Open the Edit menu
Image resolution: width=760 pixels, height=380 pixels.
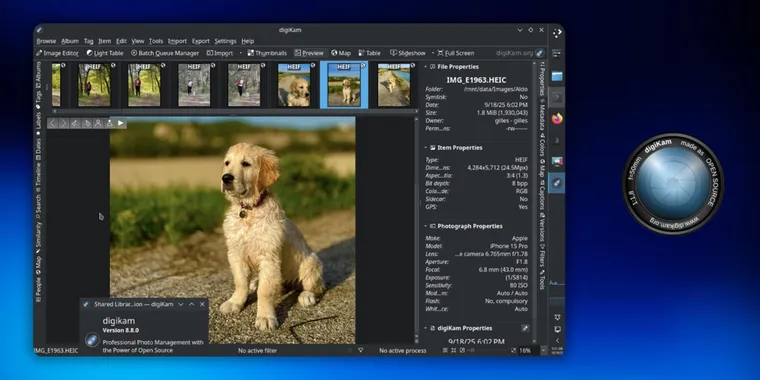click(x=121, y=41)
